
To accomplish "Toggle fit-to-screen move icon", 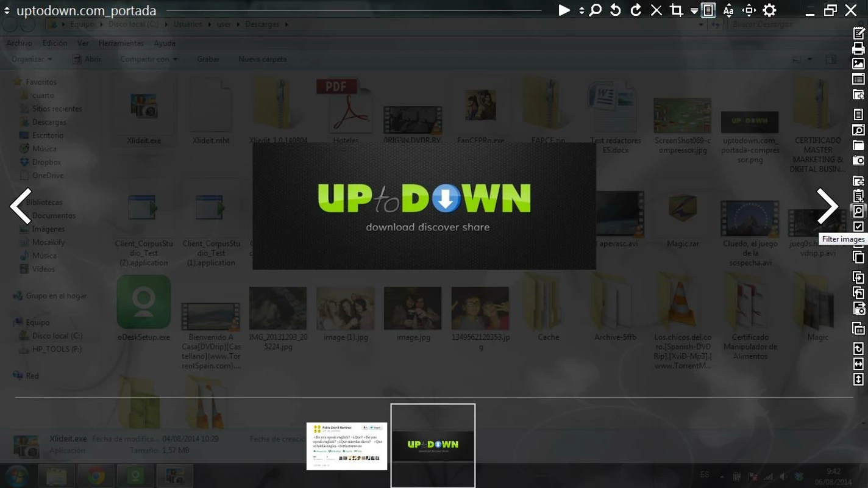I will (x=749, y=10).
